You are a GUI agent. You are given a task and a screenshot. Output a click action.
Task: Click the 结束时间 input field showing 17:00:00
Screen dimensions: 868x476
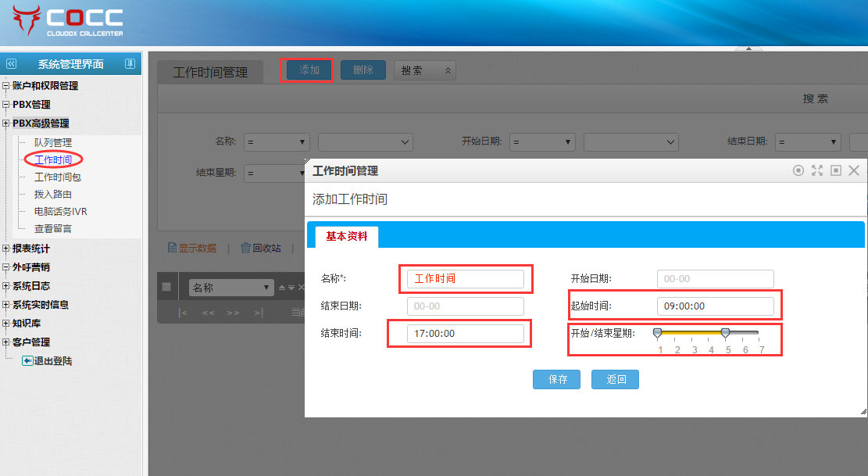tap(466, 333)
